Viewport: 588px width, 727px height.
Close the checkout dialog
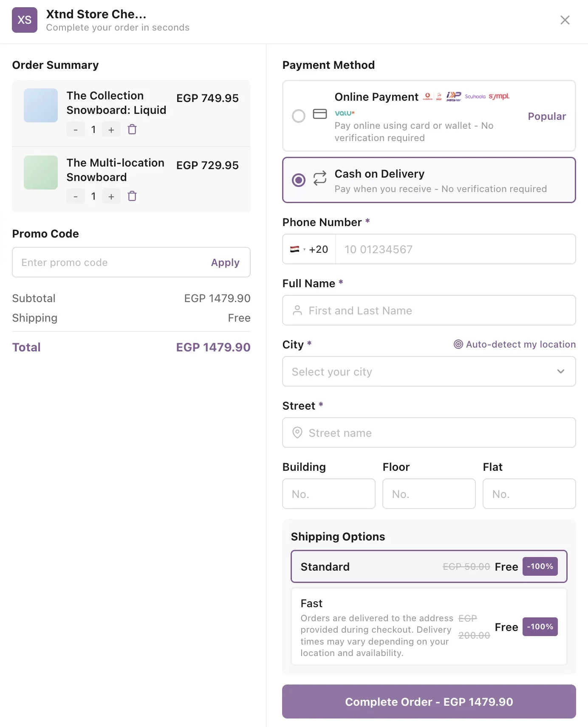pos(565,20)
